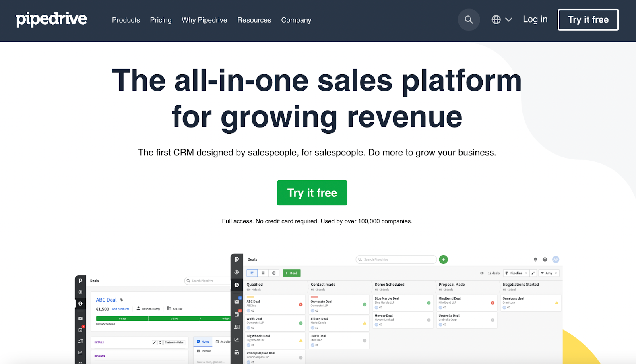Screen dimensions: 636x364
Task: Switch to the pipeline kanban view toggle
Action: 252,273
